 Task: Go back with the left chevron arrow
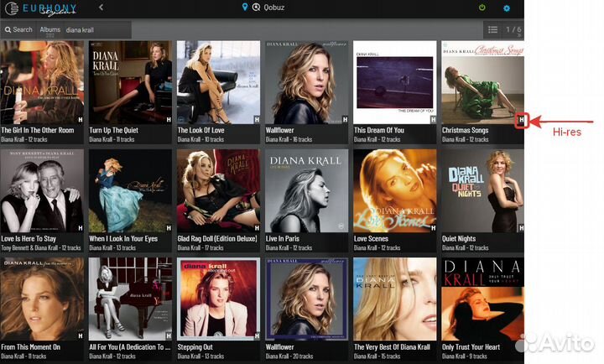click(101, 7)
